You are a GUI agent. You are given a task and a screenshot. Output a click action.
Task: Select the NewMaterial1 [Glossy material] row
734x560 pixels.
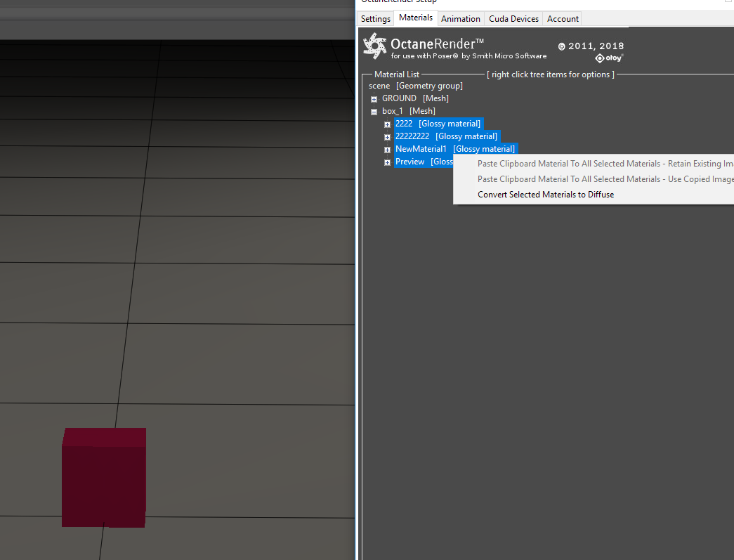(x=455, y=149)
